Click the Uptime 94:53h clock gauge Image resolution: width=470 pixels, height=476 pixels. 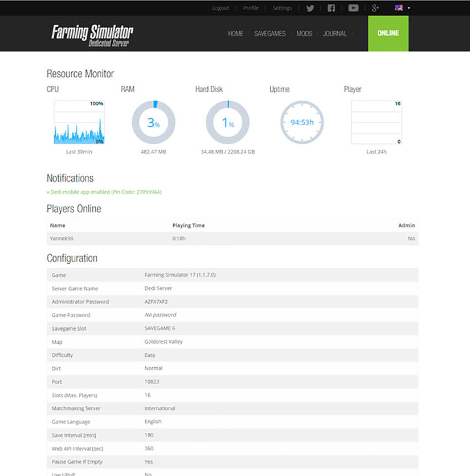coord(302,122)
